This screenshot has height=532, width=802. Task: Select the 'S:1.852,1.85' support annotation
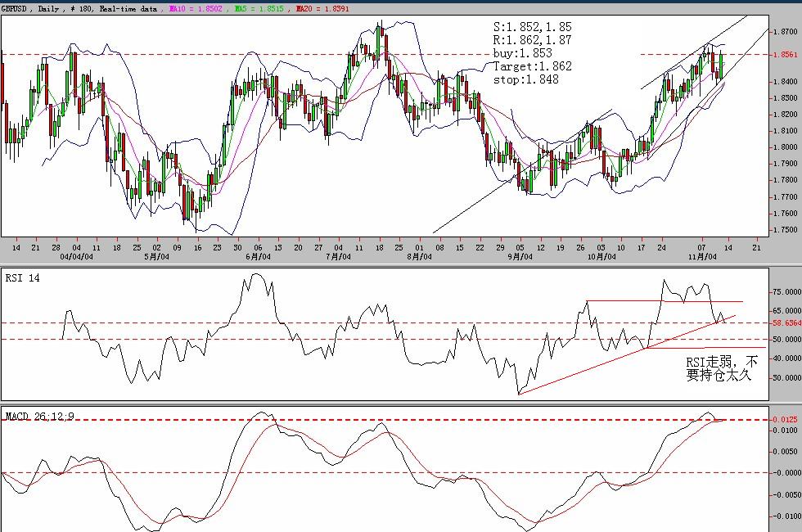(532, 27)
